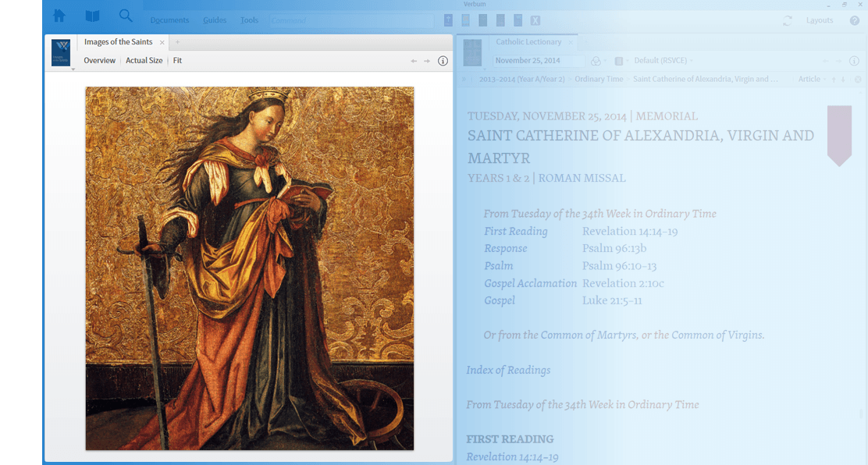Close the Catholic Lectionary tab
This screenshot has height=465, width=868.
coord(571,42)
